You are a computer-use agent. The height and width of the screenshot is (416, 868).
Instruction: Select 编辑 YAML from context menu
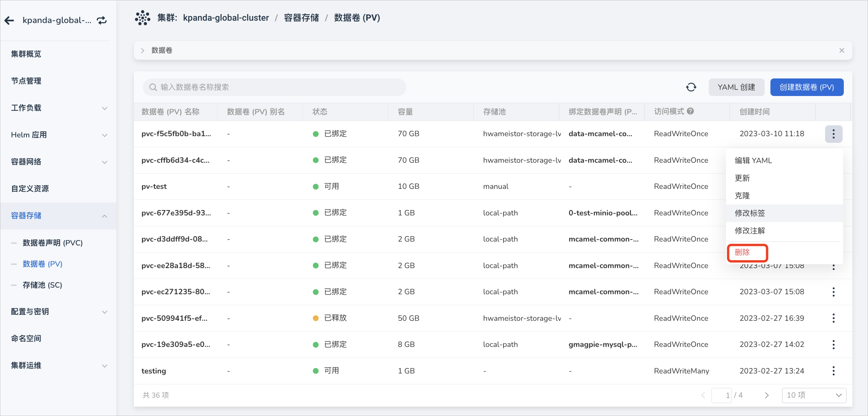pos(784,160)
